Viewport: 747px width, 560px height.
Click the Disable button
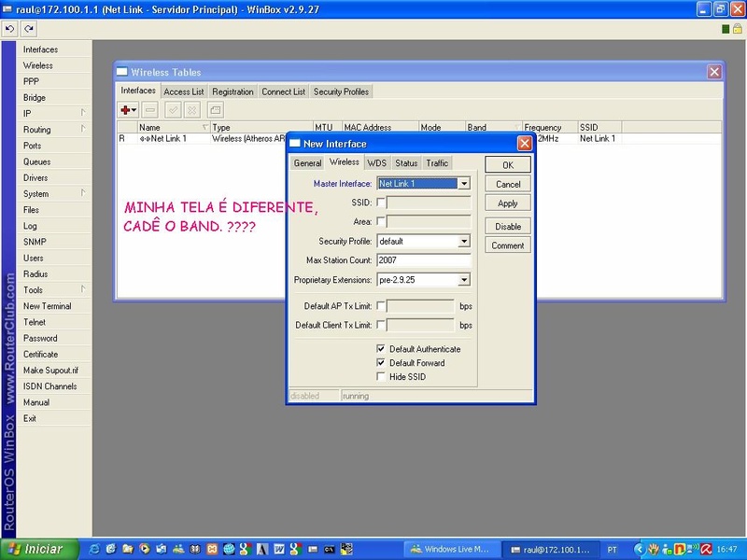coord(508,227)
